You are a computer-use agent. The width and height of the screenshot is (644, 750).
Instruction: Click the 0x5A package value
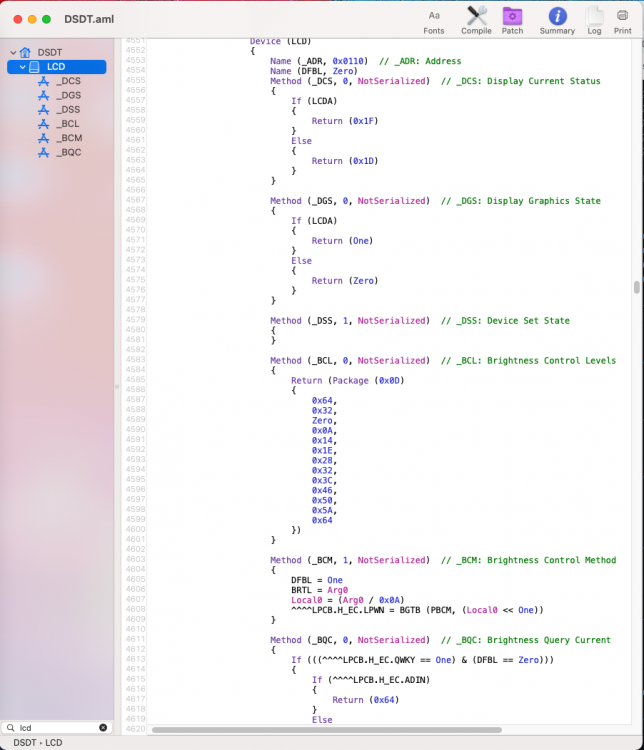(324, 510)
